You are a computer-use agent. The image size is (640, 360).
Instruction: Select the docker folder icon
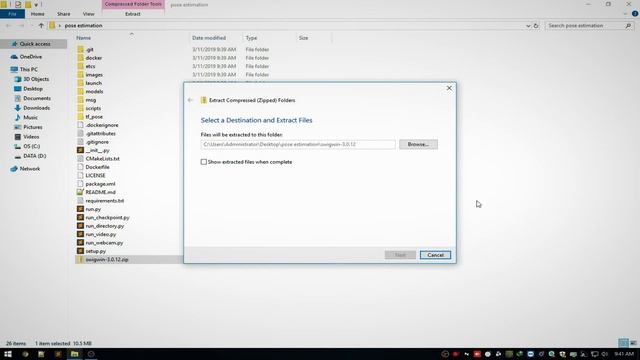coord(80,58)
